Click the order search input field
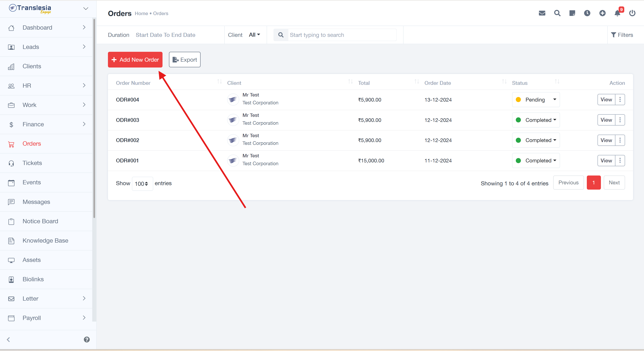This screenshot has height=351, width=644. [x=342, y=35]
